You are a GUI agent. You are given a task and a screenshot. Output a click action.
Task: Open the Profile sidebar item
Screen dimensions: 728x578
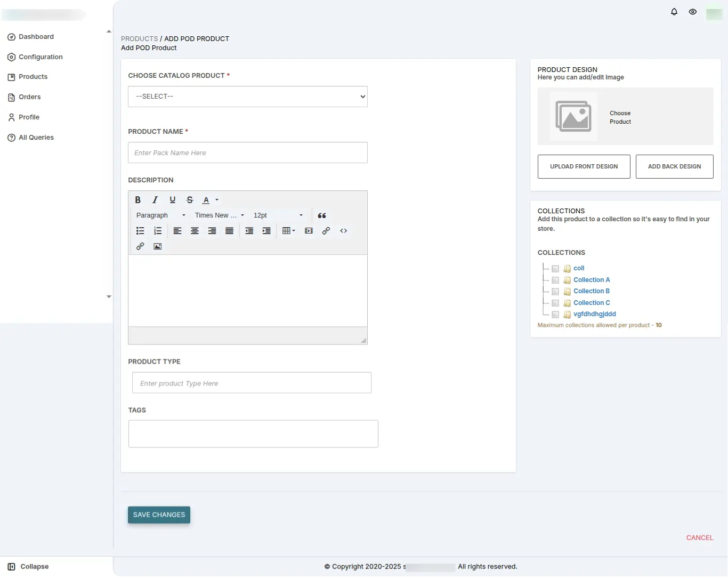(x=24, y=117)
